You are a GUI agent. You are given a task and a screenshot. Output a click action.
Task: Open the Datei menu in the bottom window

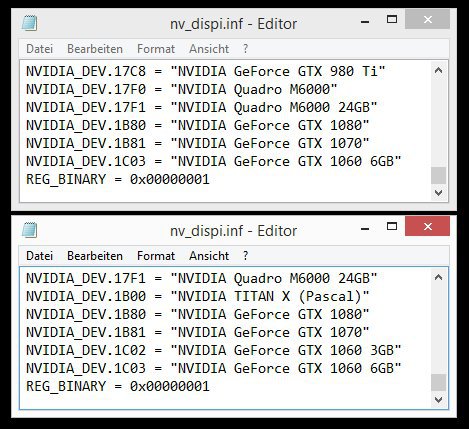click(39, 256)
